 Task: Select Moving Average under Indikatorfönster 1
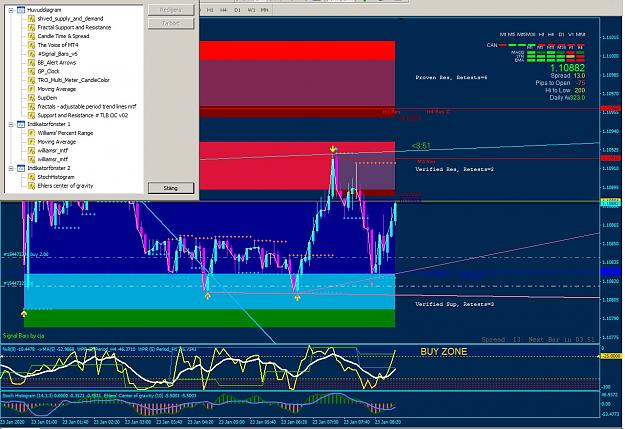point(57,142)
